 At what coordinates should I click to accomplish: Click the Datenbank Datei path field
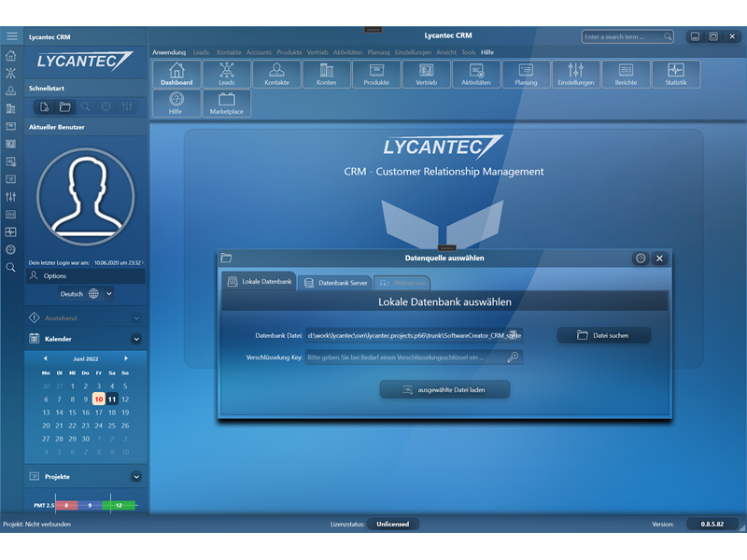point(414,335)
